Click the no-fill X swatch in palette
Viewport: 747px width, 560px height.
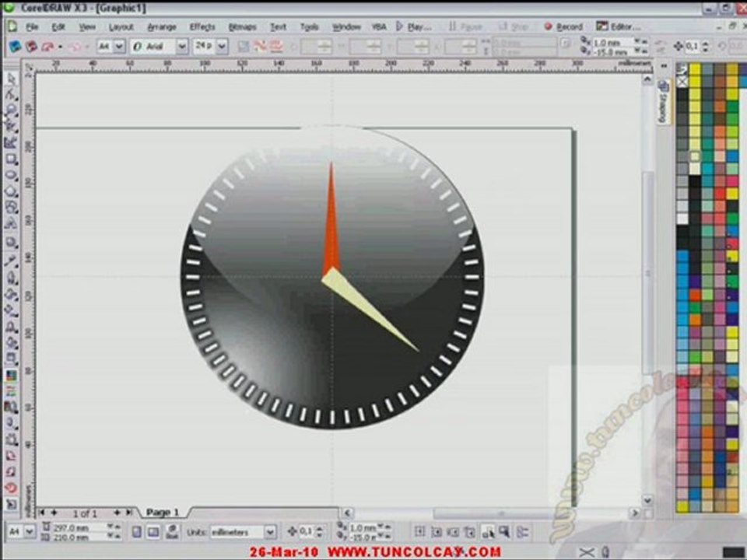pos(682,82)
